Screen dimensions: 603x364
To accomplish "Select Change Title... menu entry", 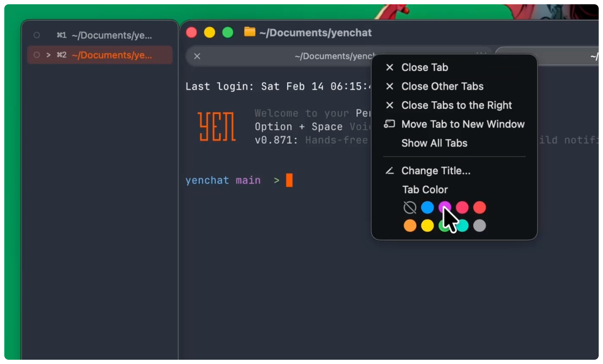I will tap(436, 171).
